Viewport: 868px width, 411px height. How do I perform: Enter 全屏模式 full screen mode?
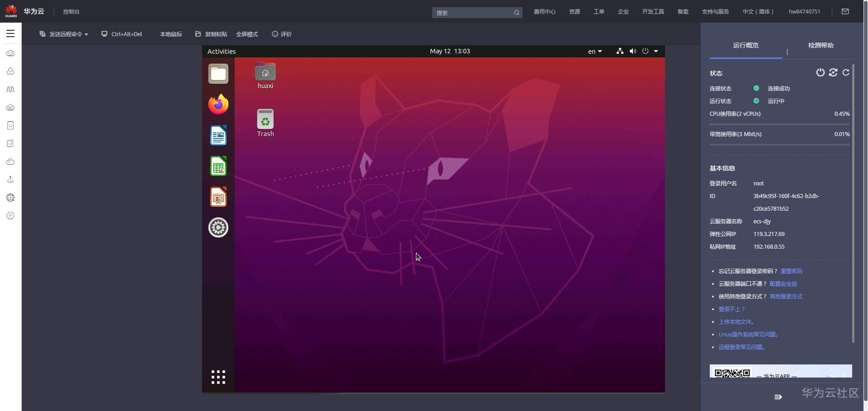(247, 34)
